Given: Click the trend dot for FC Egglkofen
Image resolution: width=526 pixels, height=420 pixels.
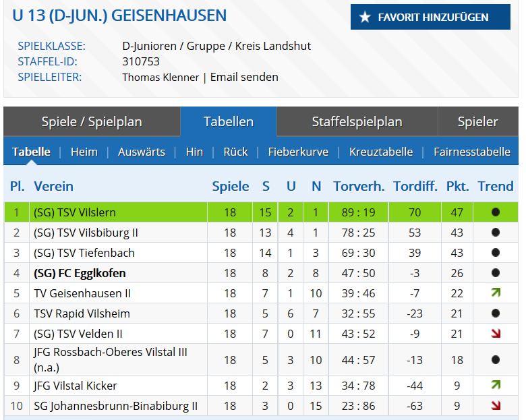Looking at the screenshot, I should click(496, 273).
